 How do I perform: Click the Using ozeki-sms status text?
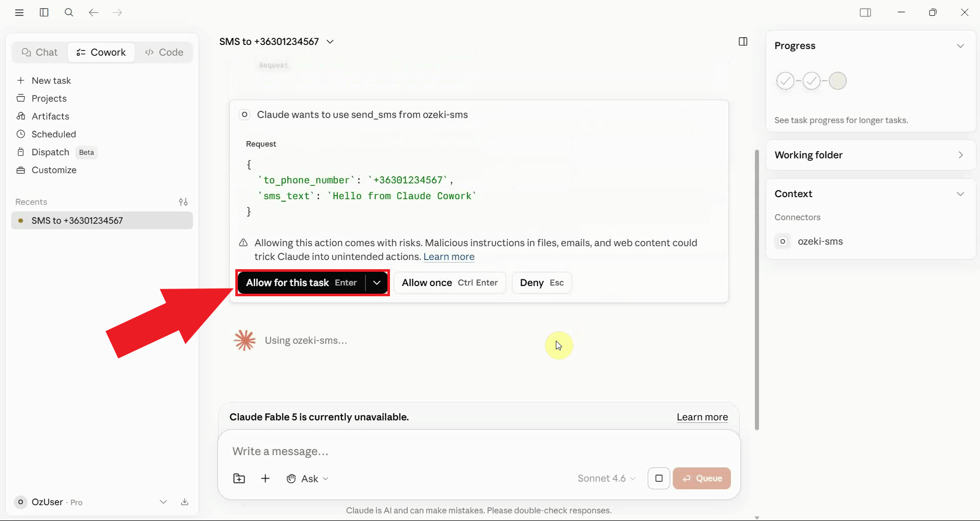(x=306, y=341)
